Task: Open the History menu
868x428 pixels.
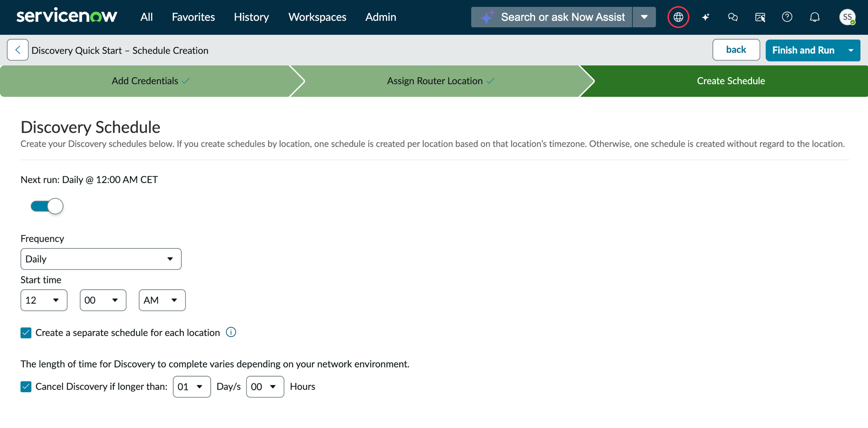Action: 251,17
